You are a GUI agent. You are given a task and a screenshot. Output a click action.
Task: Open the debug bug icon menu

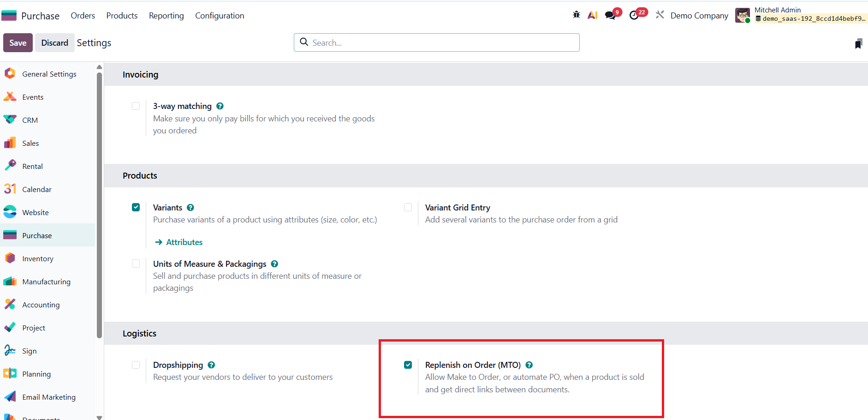[x=576, y=15]
